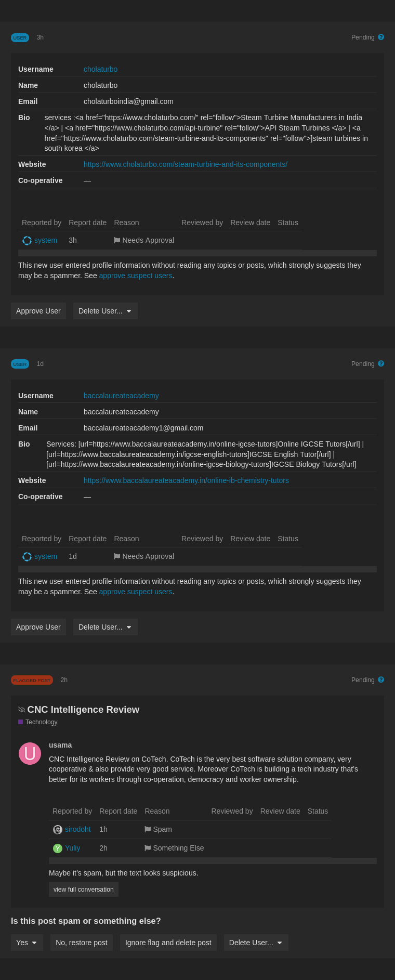The width and height of the screenshot is (395, 980).
Task: Click the system avatar in cholaturbo's report row
Action: tap(27, 241)
